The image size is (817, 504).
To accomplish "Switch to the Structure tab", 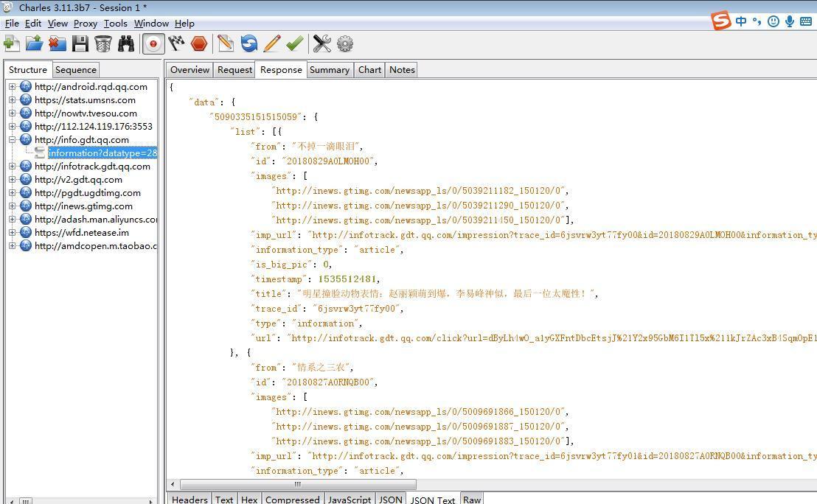I will click(x=28, y=70).
